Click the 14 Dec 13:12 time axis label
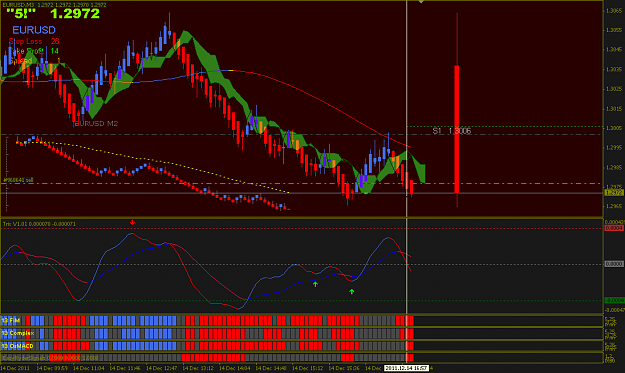Image resolution: width=625 pixels, height=373 pixels. point(198,368)
